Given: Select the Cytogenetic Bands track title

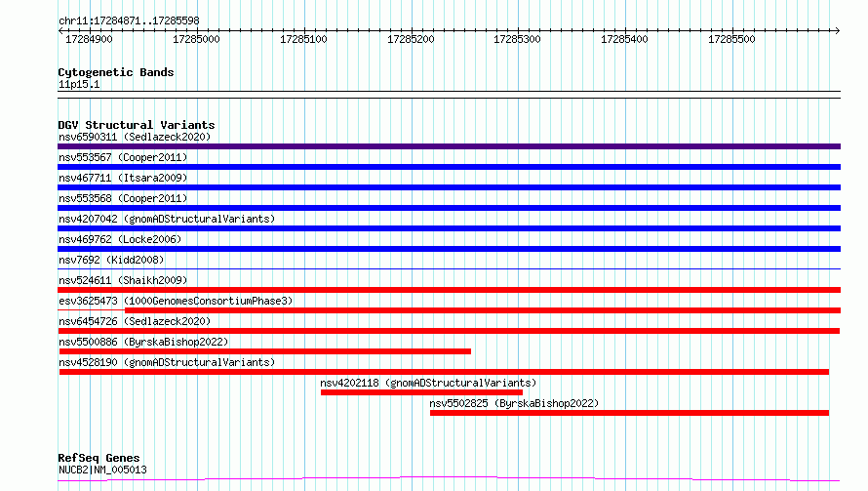Looking at the screenshot, I should click(x=116, y=72).
